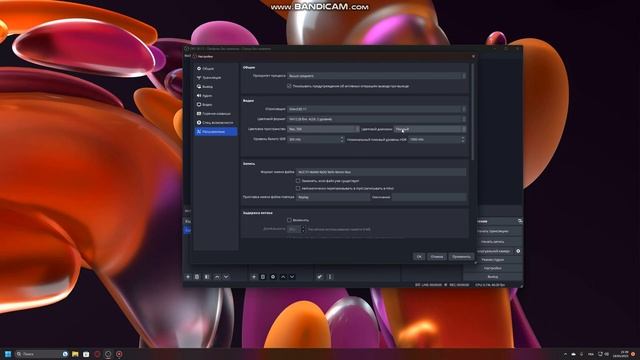The width and height of the screenshot is (640, 360).
Task: Open Microsoft Store from the taskbar
Action: (x=86, y=354)
